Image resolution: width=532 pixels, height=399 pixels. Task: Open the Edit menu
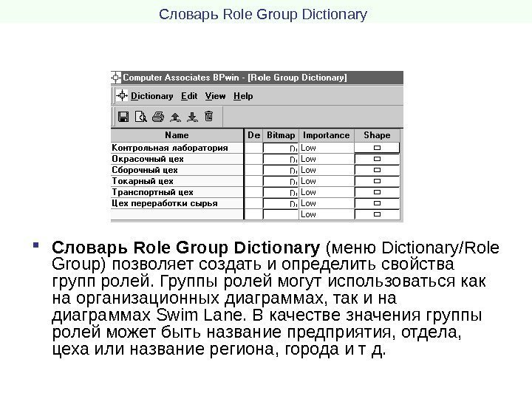(189, 96)
